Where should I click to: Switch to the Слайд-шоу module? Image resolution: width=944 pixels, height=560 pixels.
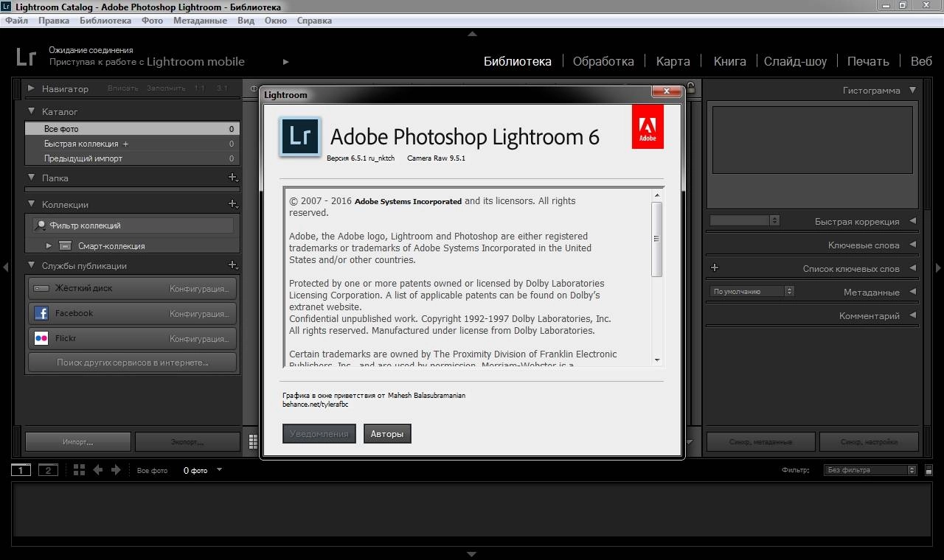click(795, 61)
